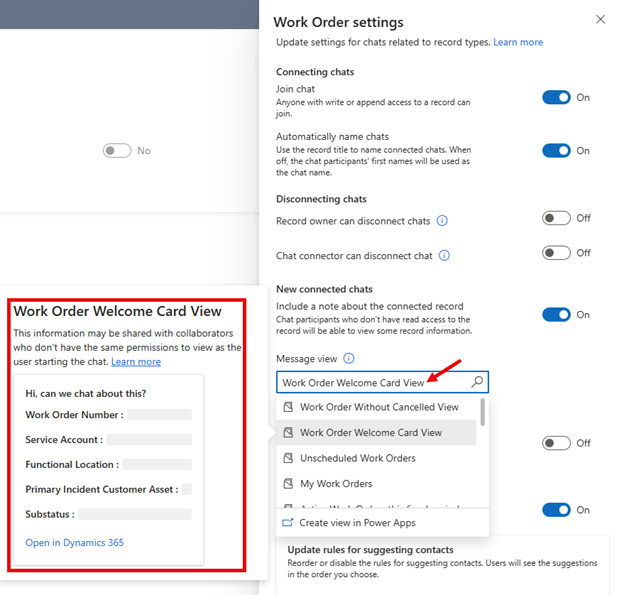Select Work Order Welcome Card View option
624x595 pixels.
click(x=370, y=433)
